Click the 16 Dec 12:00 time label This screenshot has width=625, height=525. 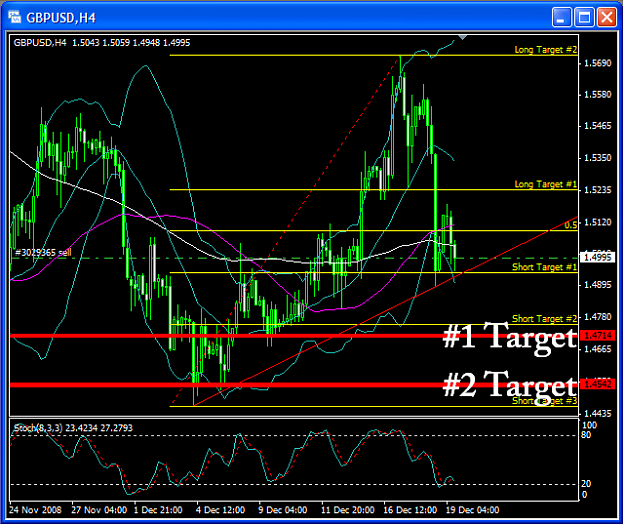(x=410, y=510)
